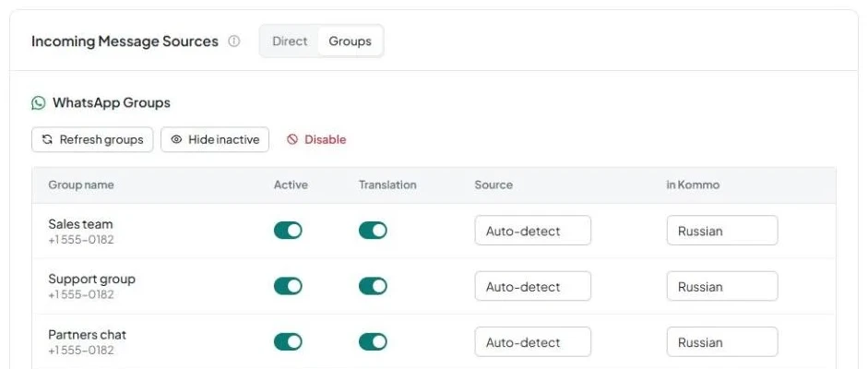Select the Groups tab
The height and width of the screenshot is (369, 868).
point(350,42)
